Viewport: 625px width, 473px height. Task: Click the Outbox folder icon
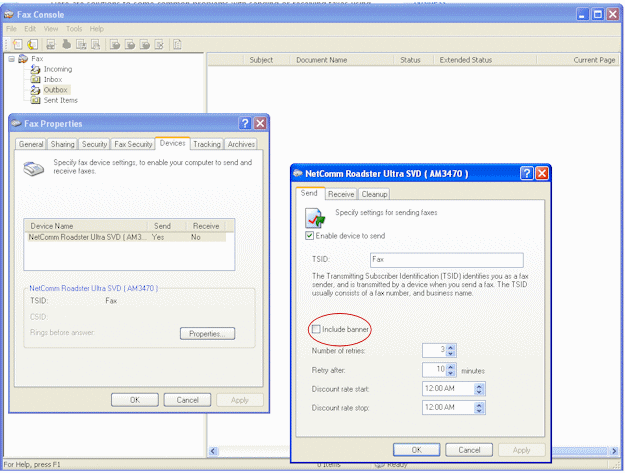[x=34, y=90]
